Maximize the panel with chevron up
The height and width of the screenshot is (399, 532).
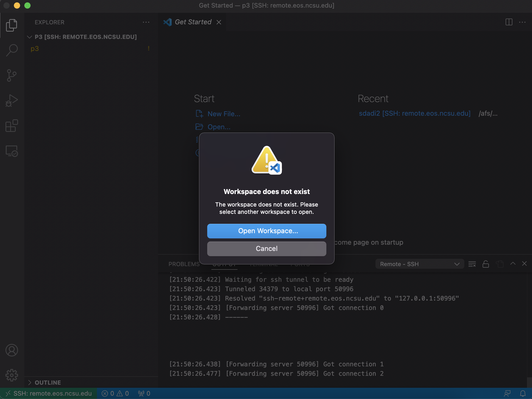click(513, 263)
